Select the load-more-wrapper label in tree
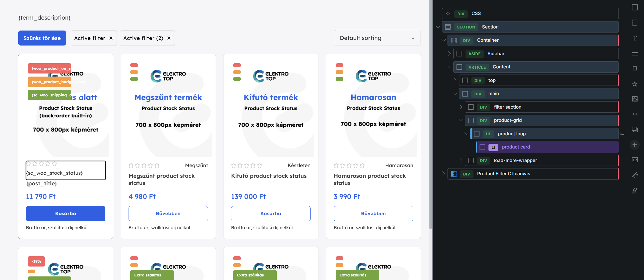644x280 pixels. click(x=515, y=160)
